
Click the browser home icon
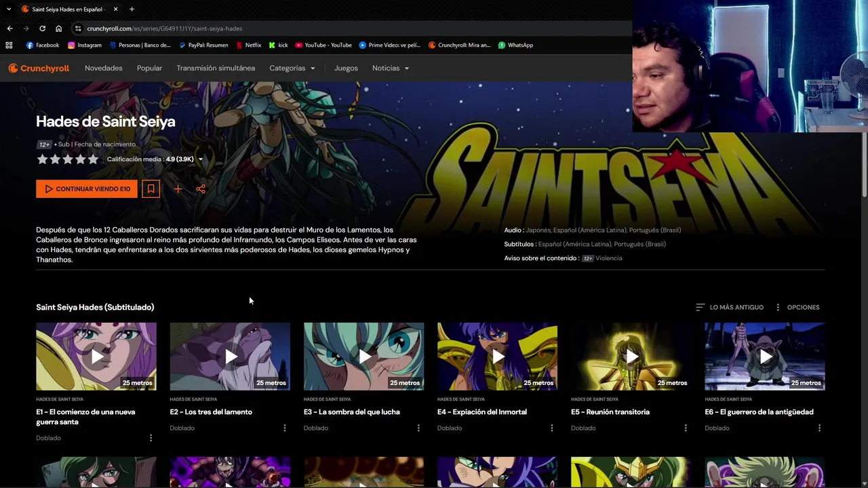58,28
